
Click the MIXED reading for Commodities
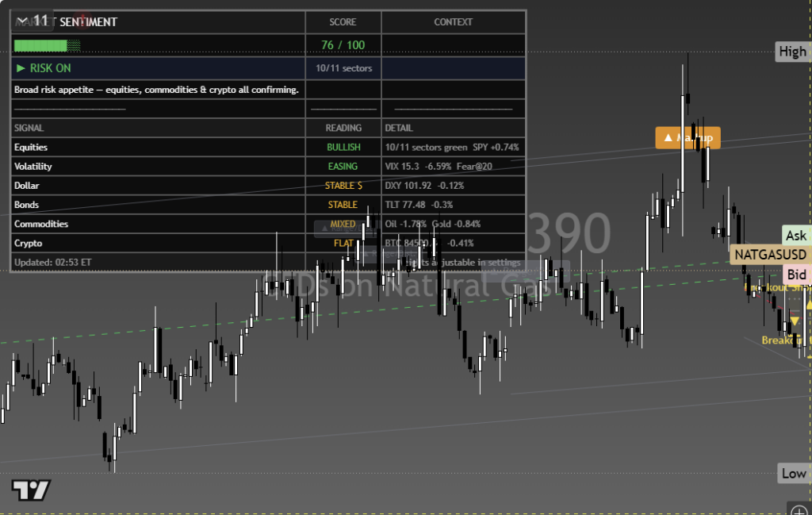point(343,224)
